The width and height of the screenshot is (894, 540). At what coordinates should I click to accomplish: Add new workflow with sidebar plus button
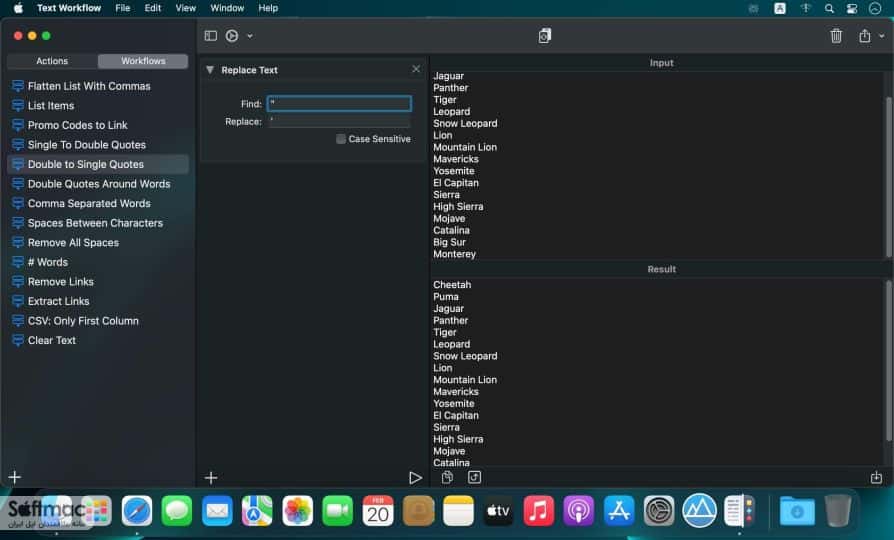15,477
